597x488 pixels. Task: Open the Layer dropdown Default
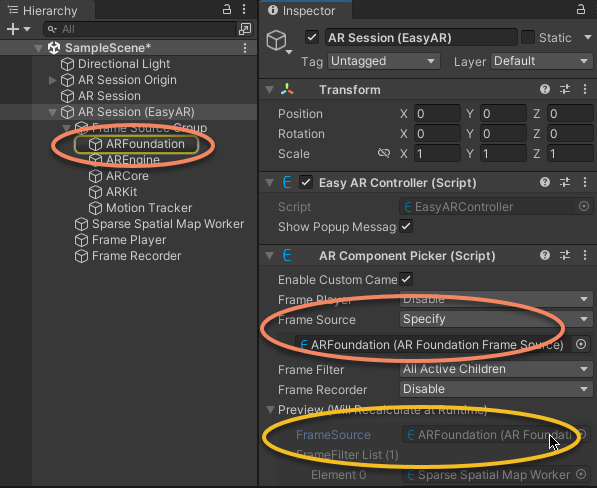[541, 61]
